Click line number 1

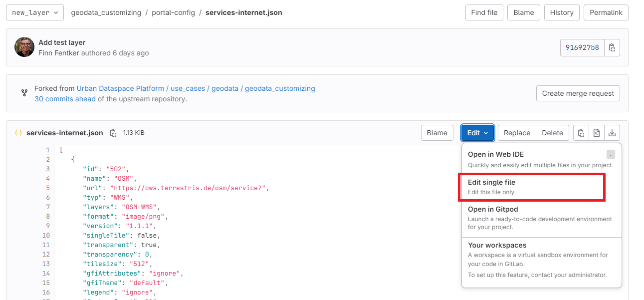tap(48, 150)
